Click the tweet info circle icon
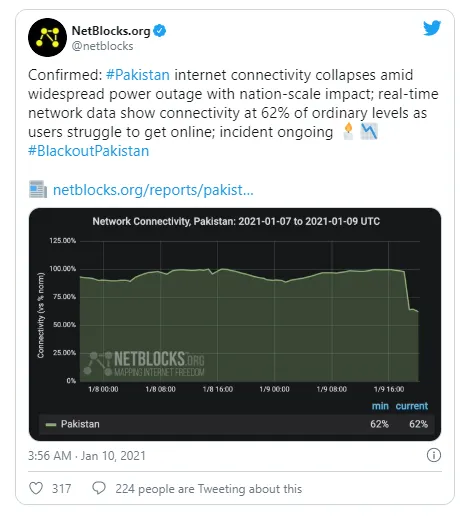Screen dimensions: 466x517 coord(434,455)
